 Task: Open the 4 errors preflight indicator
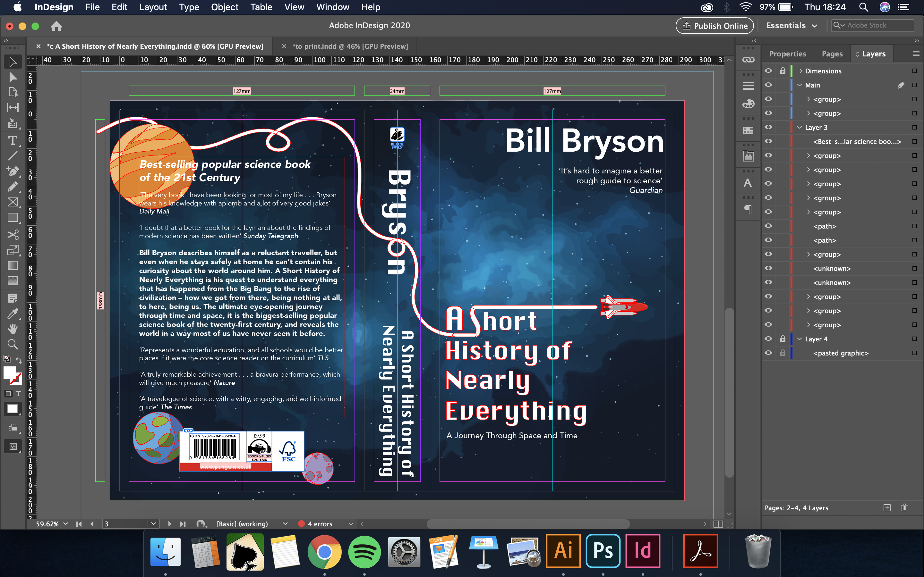point(320,523)
